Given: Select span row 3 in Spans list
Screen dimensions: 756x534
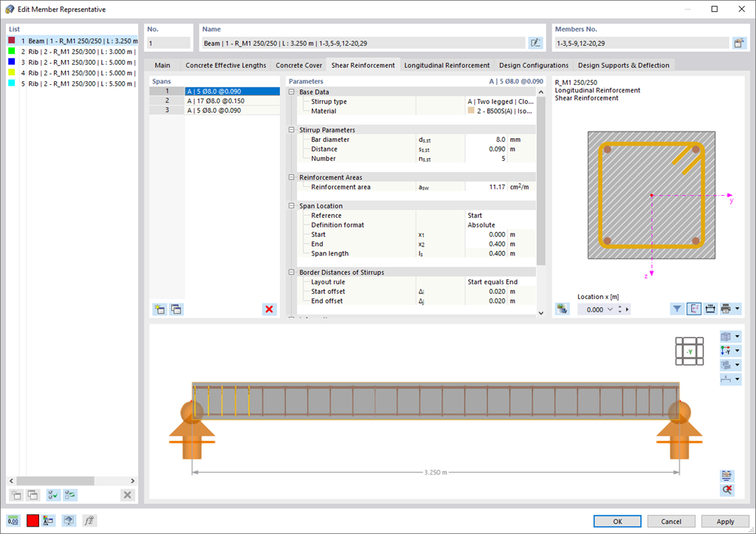Looking at the screenshot, I should click(215, 110).
